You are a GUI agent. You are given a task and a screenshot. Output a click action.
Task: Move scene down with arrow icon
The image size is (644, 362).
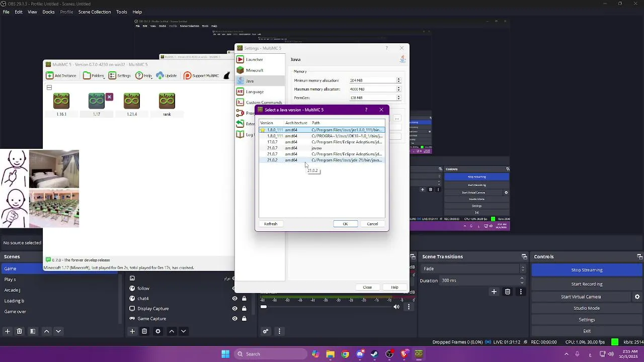(58, 331)
